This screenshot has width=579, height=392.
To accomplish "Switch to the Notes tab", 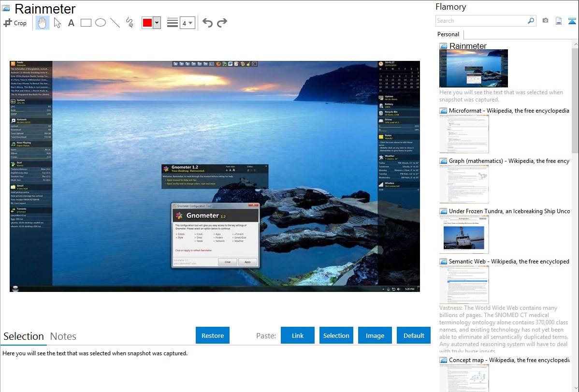I will pos(63,336).
